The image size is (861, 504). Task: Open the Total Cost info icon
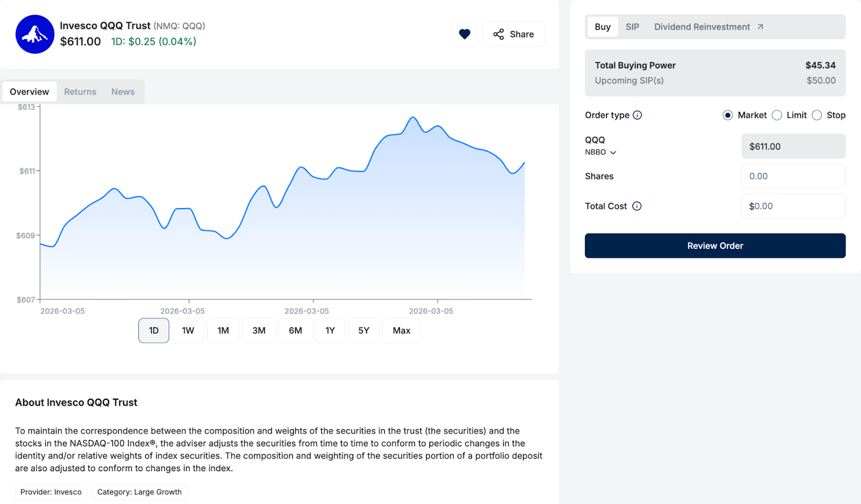[637, 206]
